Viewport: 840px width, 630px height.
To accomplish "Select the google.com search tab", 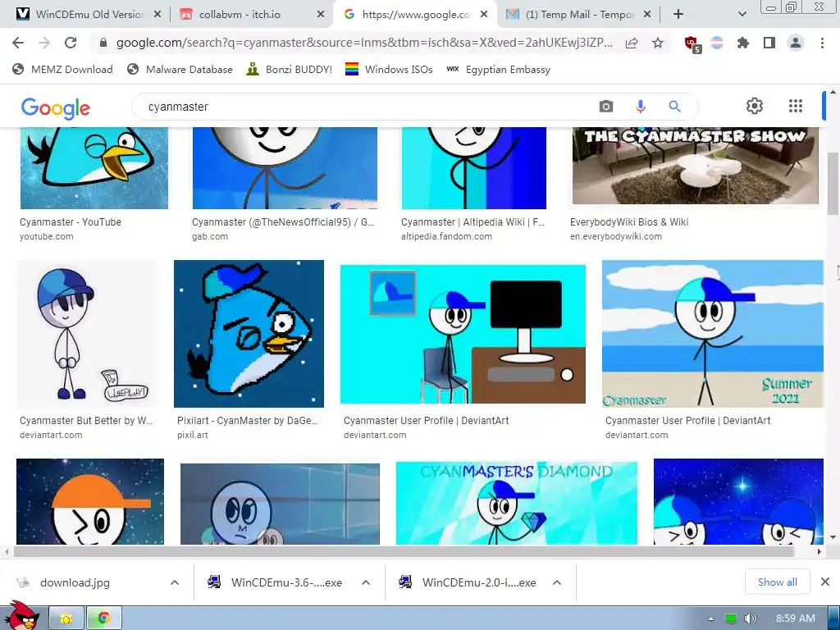I will 415,14.
